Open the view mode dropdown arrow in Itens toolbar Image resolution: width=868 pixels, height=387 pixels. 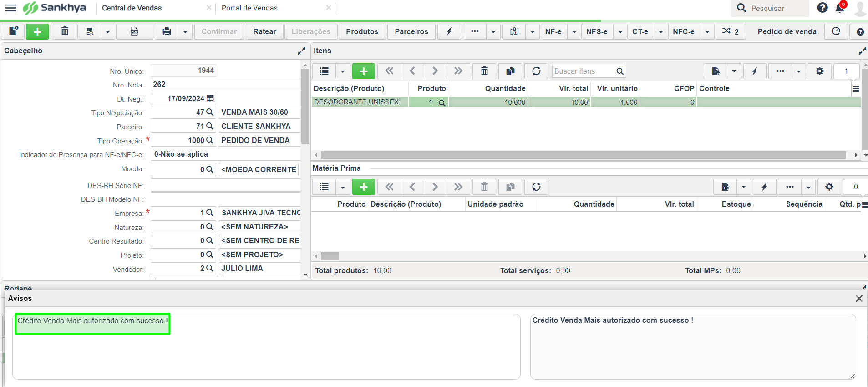click(x=342, y=71)
